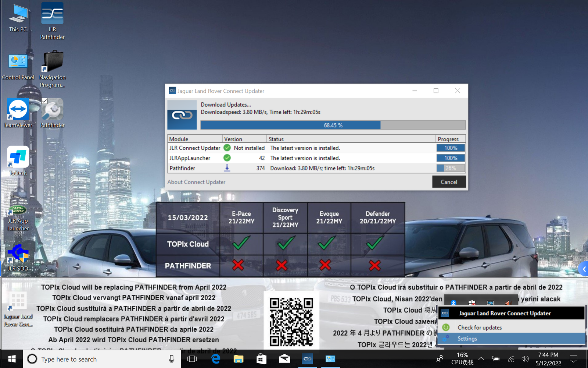Click the green refresh icon beside Check for updates
The width and height of the screenshot is (588, 368).
tap(446, 327)
